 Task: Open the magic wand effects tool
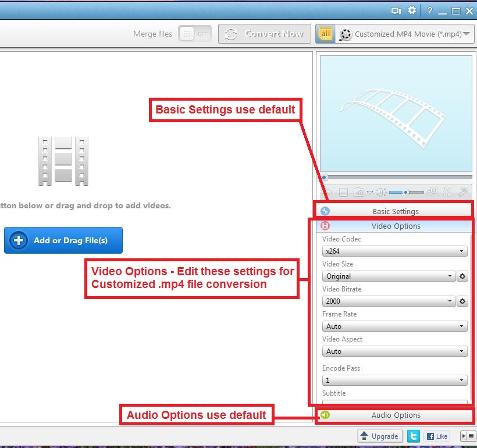[464, 192]
